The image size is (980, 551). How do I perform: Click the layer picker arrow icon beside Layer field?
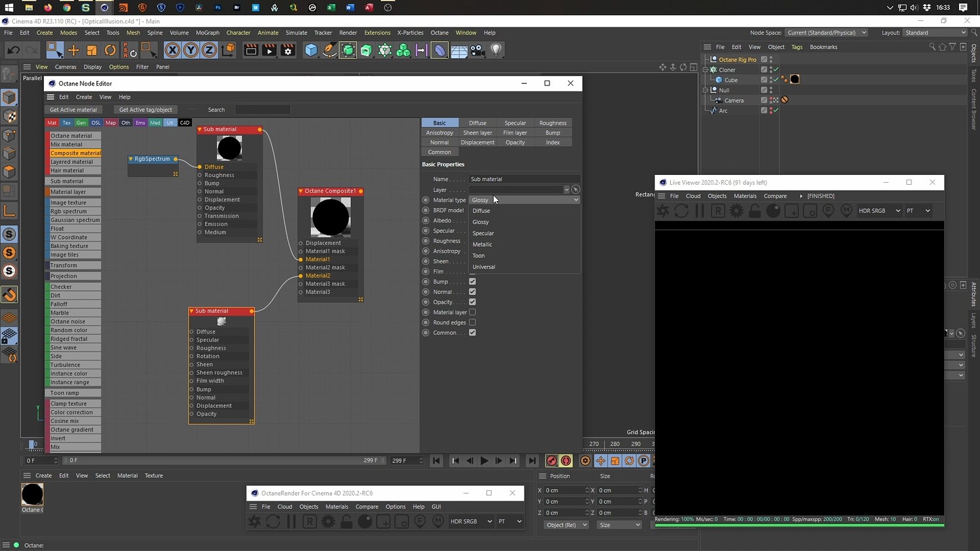coord(576,189)
